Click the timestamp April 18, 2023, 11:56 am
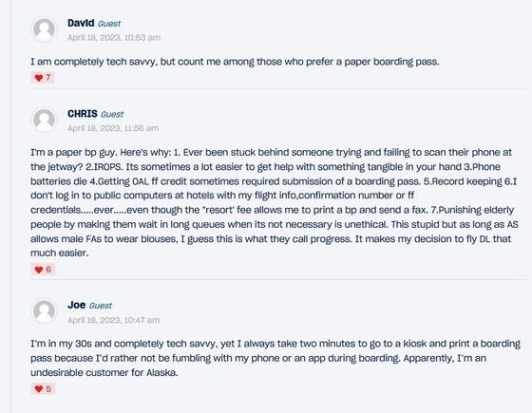 click(113, 128)
